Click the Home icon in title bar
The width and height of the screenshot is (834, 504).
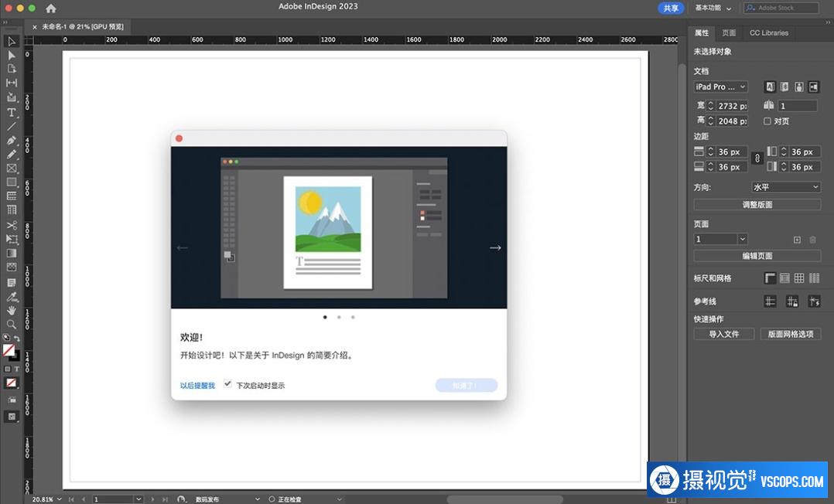coord(50,8)
